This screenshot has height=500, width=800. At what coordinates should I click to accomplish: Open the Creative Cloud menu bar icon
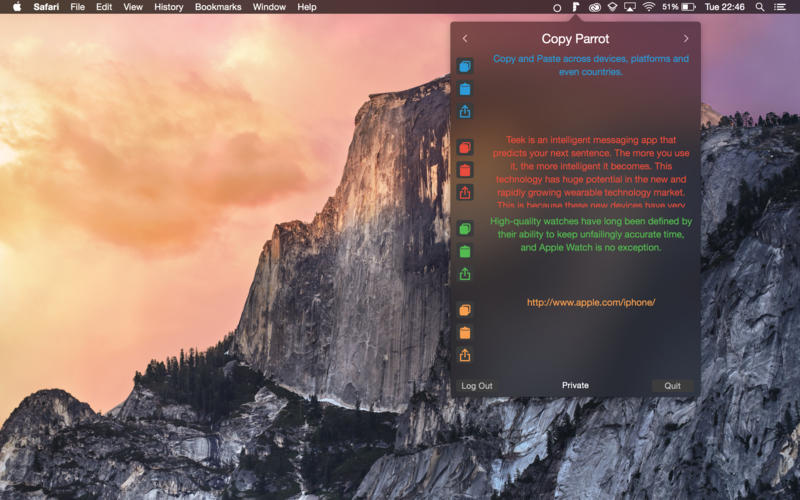point(594,7)
